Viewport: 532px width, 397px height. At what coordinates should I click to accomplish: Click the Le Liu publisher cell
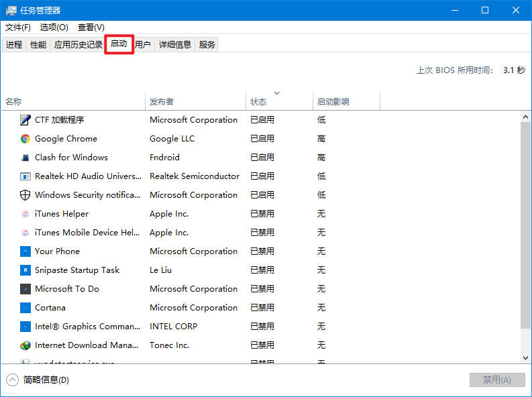[x=161, y=270]
